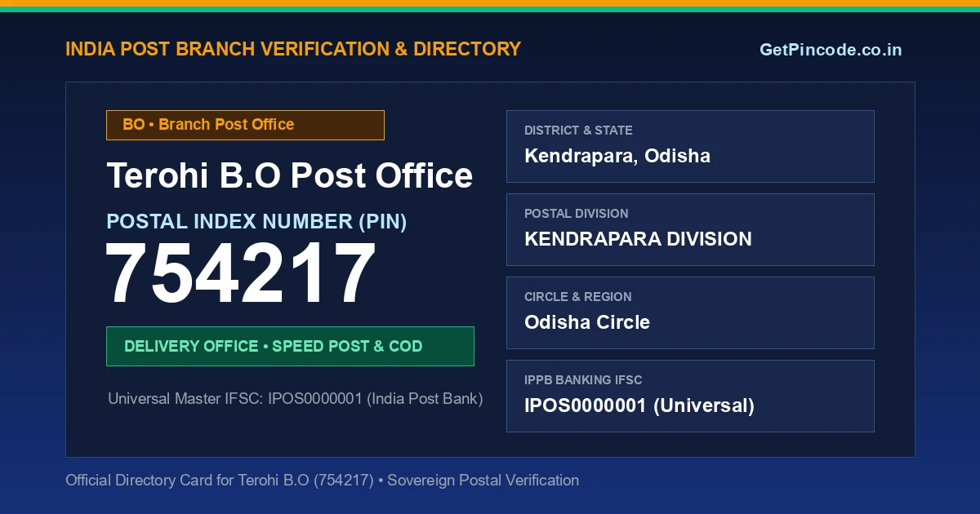Select the PIN number 754217
This screenshot has width=980, height=514.
pyautogui.click(x=241, y=275)
